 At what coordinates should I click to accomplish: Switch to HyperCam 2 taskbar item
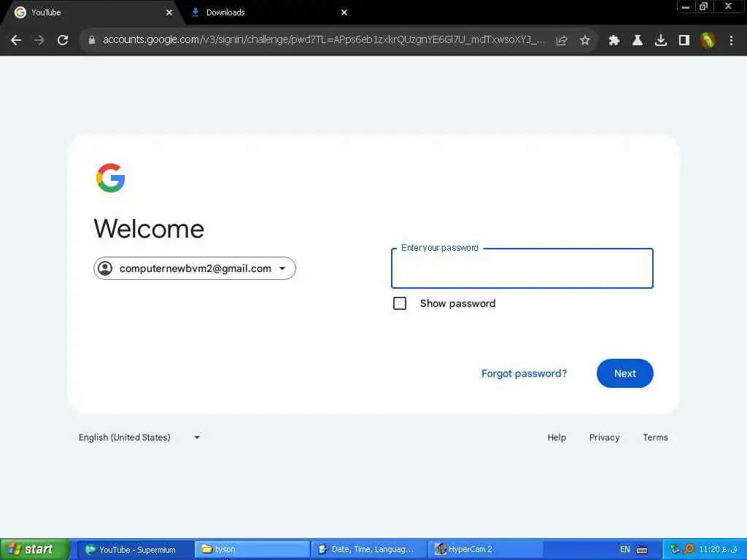coord(485,550)
